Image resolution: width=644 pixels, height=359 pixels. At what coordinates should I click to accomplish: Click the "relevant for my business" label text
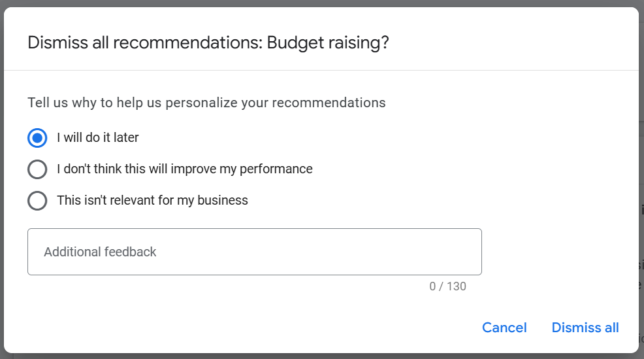coord(152,201)
